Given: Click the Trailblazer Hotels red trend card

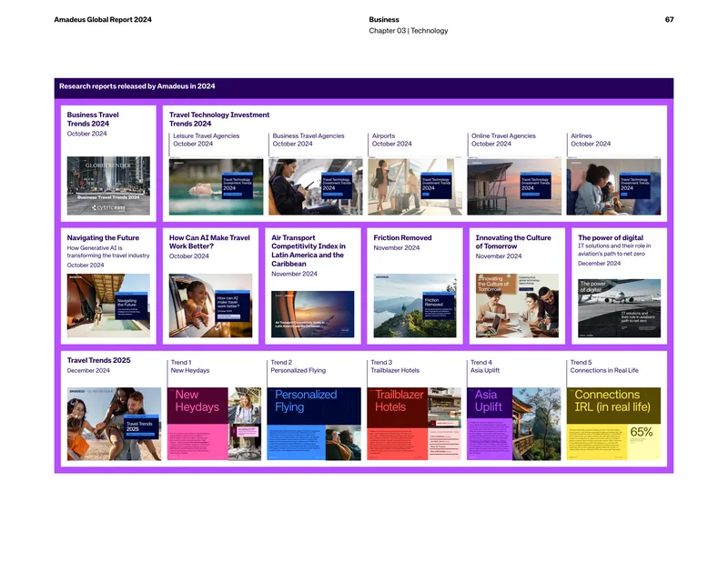Looking at the screenshot, I should point(414,424).
